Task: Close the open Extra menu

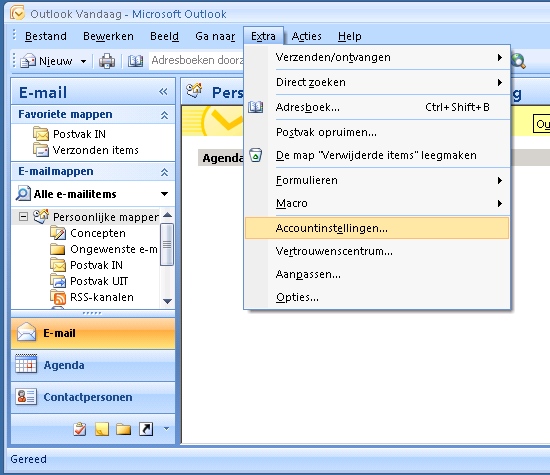Action: click(263, 36)
